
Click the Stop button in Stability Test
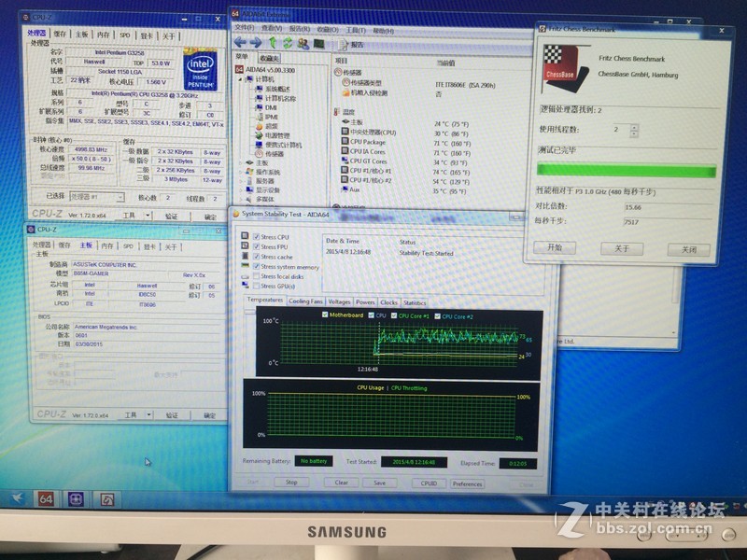[291, 482]
